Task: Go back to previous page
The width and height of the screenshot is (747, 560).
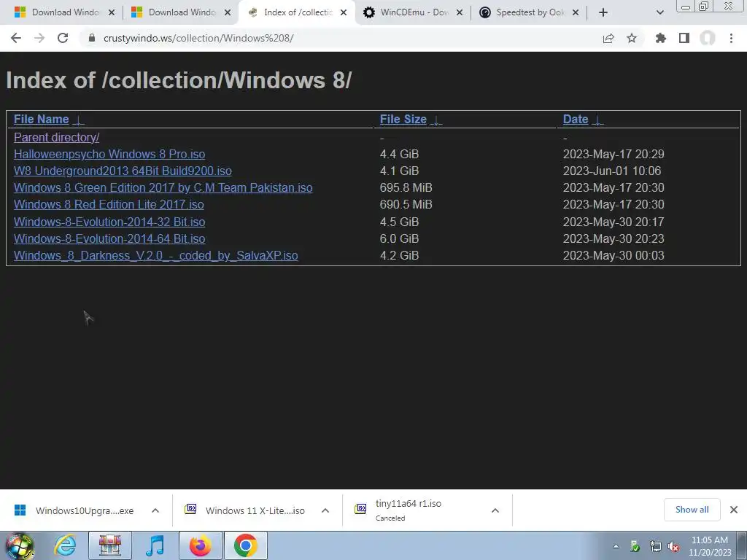Action: [x=16, y=38]
